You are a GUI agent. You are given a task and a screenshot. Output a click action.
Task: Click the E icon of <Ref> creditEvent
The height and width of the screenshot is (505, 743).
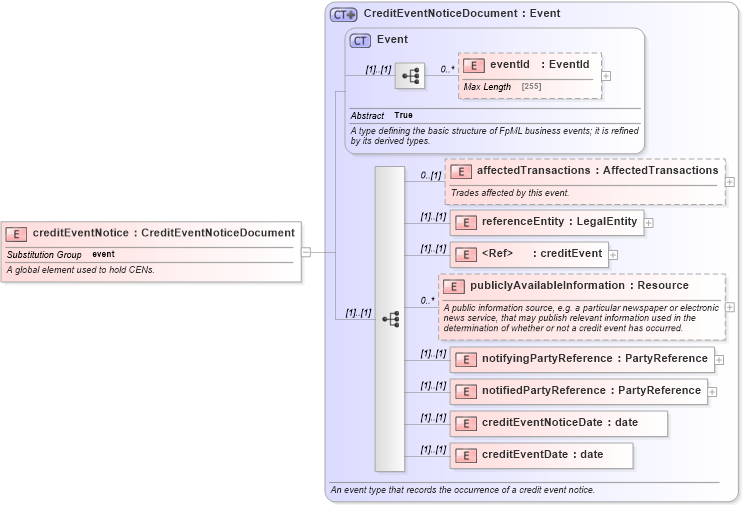point(465,255)
